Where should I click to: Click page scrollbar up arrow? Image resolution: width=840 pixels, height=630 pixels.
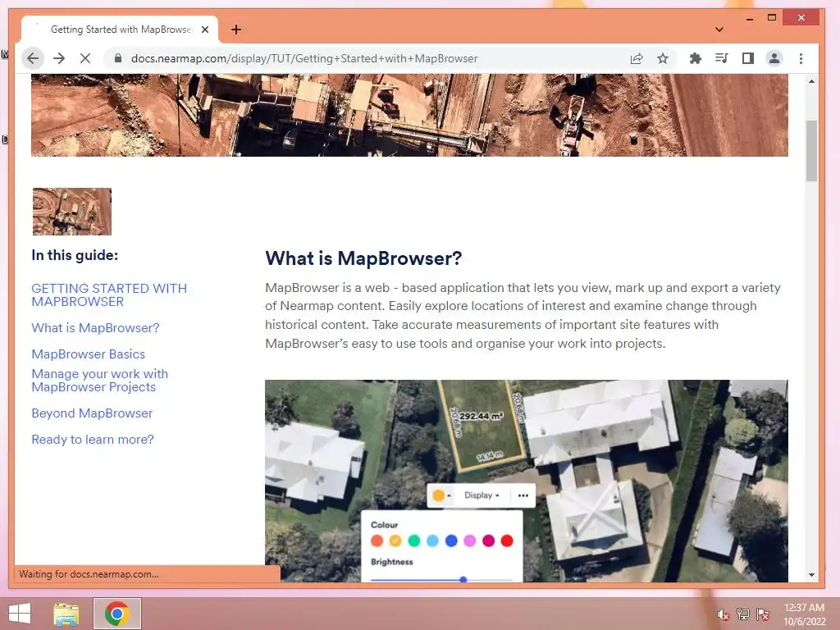tap(811, 81)
